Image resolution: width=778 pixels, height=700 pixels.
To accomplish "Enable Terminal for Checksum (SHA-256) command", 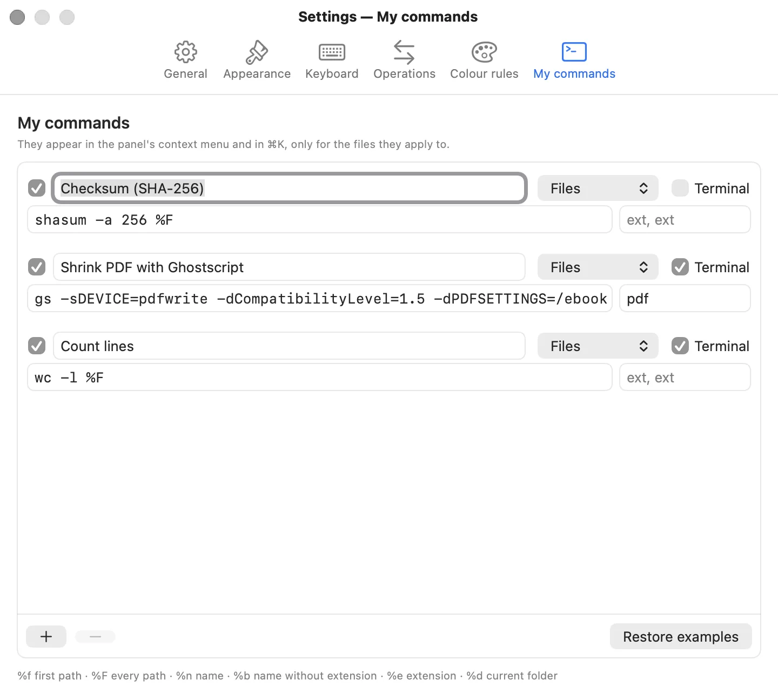I will (680, 189).
